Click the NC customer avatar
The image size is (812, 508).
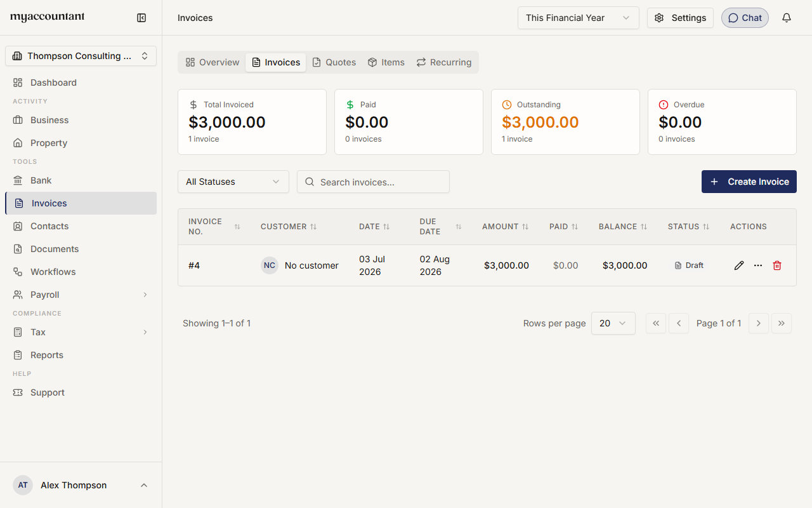270,265
